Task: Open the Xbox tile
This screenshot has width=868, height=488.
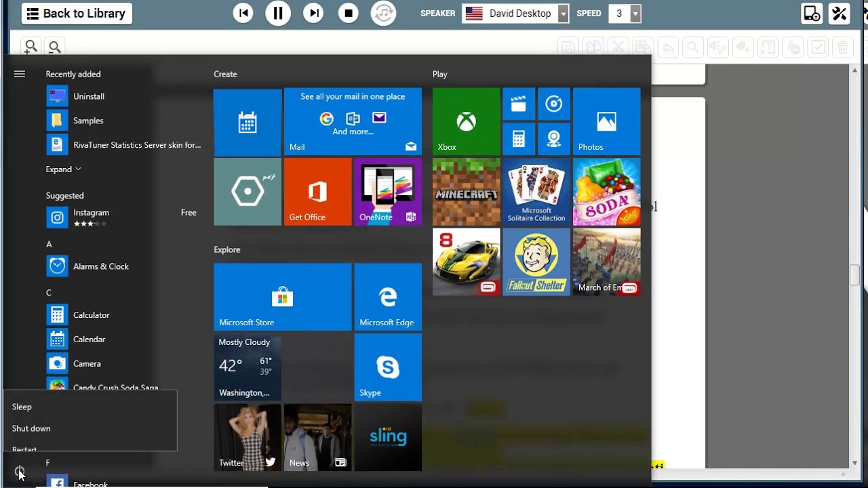Action: (x=467, y=122)
